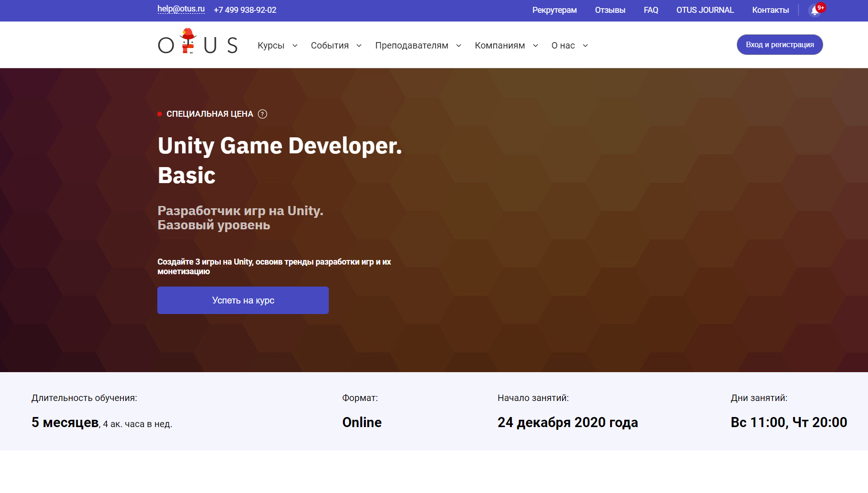868x493 pixels.
Task: Expand the Курсы dropdown chevron
Action: click(x=295, y=46)
